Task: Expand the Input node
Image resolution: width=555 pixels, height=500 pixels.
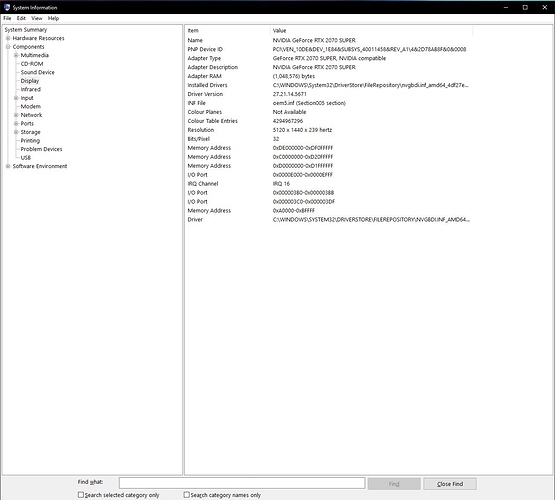Action: tap(16, 98)
